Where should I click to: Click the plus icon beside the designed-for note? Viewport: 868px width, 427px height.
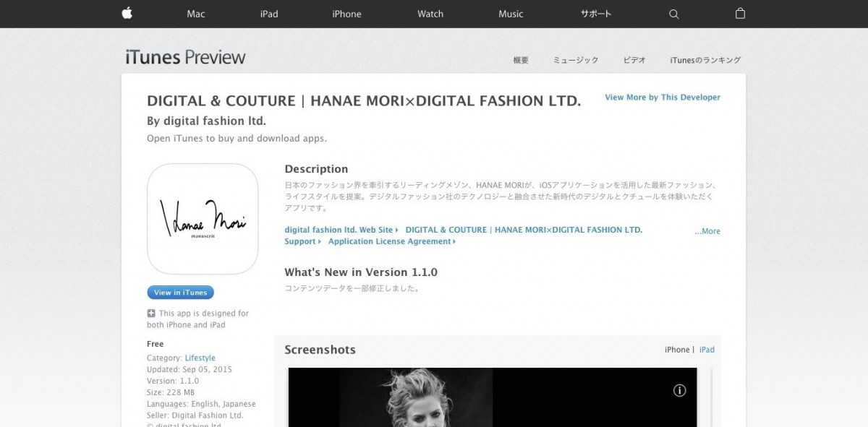tap(151, 314)
